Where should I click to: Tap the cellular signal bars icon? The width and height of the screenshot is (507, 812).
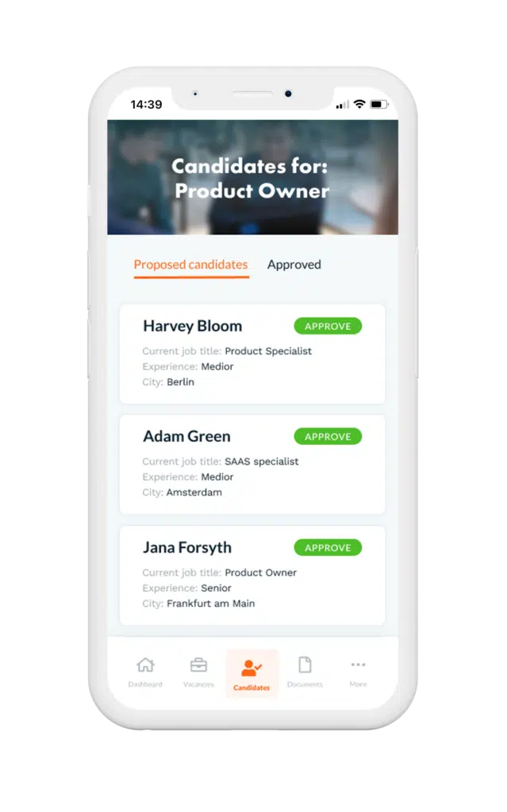click(x=342, y=105)
